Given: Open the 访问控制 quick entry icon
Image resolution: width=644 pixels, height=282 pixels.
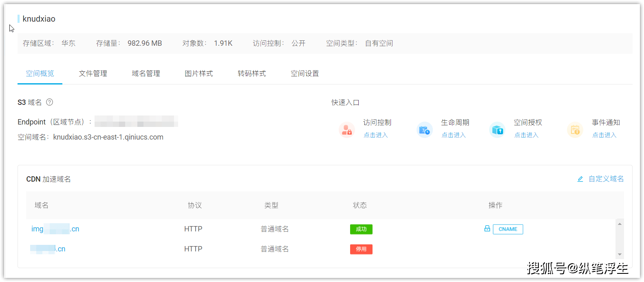Looking at the screenshot, I should coord(347,130).
